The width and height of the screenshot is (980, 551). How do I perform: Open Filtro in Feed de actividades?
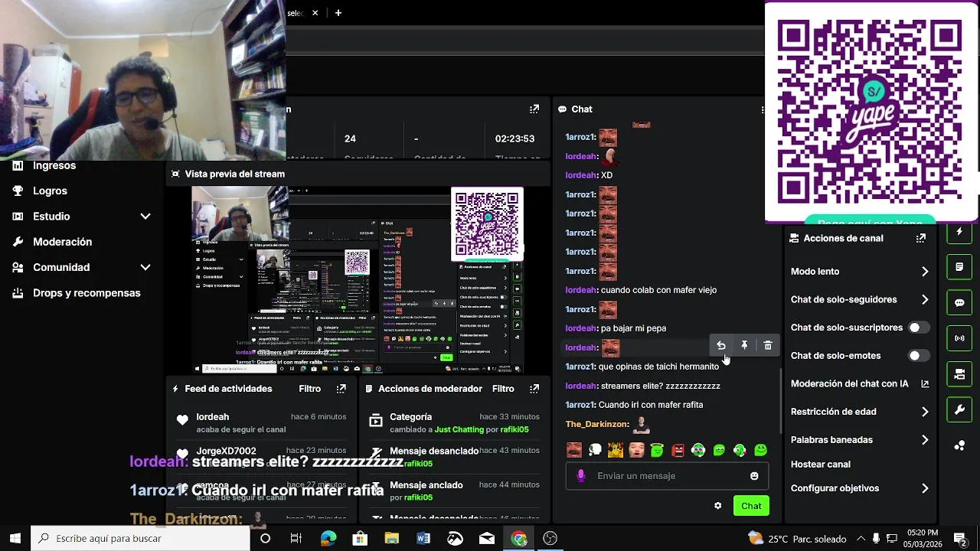(309, 389)
